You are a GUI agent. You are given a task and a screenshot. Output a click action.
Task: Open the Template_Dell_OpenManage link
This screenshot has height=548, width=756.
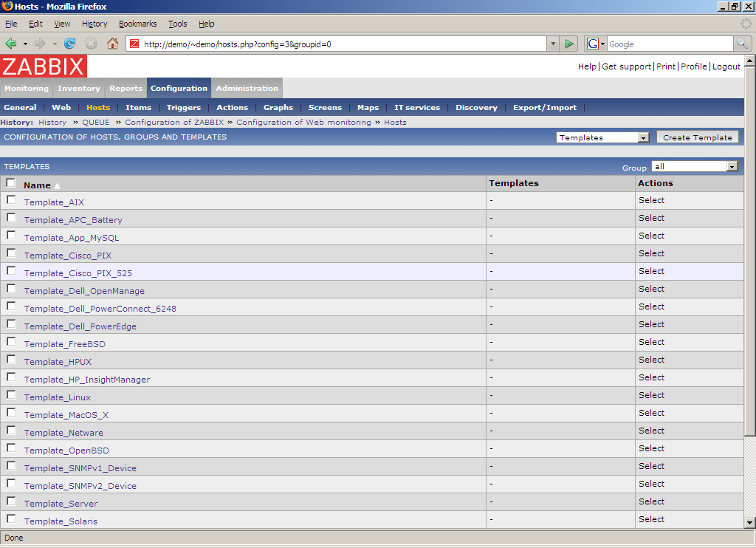[x=84, y=291]
